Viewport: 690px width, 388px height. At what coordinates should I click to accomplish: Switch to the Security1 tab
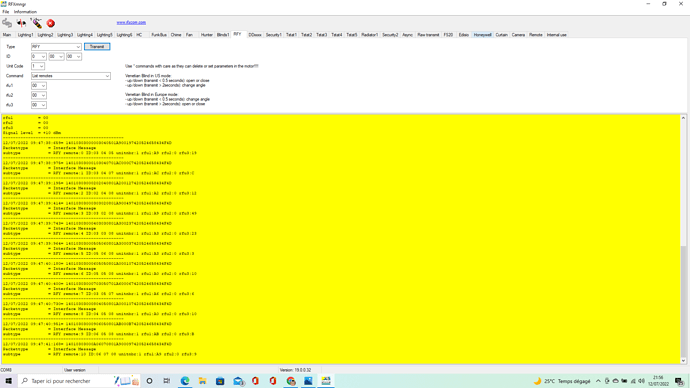point(273,35)
